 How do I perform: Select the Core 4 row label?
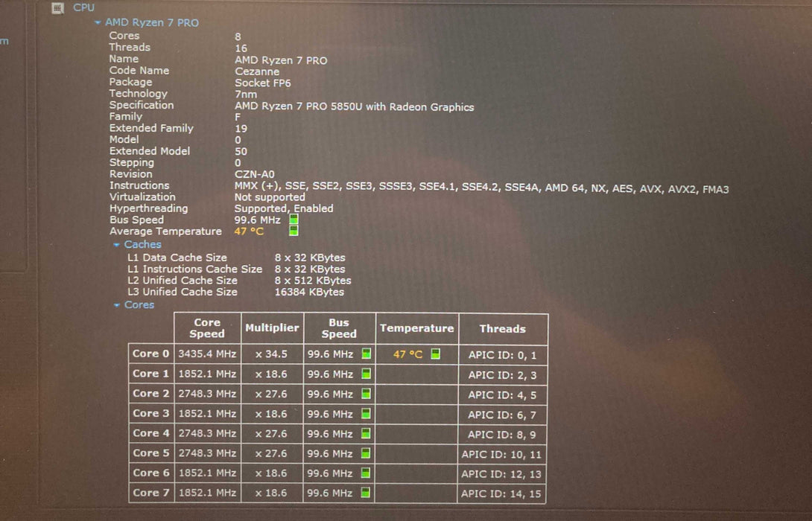(150, 433)
